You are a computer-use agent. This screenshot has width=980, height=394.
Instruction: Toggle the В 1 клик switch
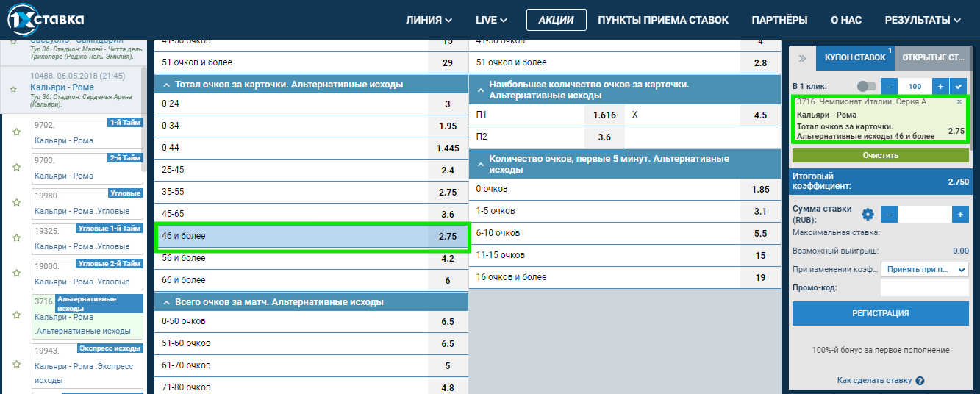(867, 86)
